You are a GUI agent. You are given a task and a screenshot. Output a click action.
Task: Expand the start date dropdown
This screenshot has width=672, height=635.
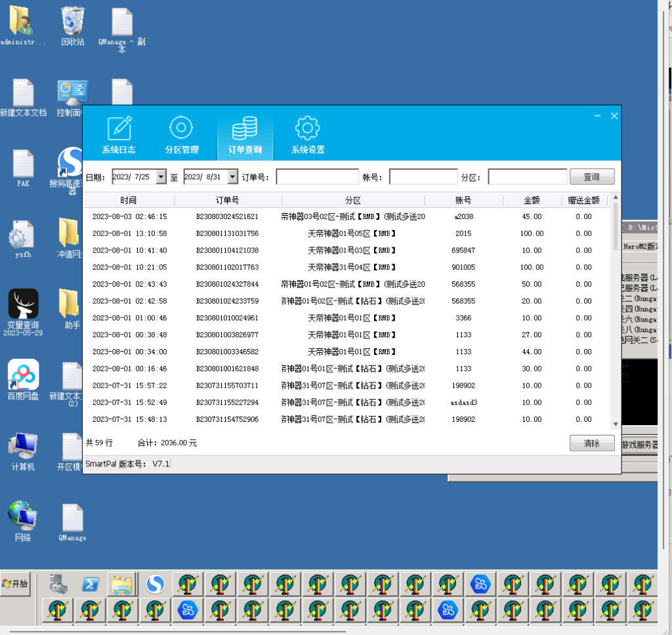(161, 177)
